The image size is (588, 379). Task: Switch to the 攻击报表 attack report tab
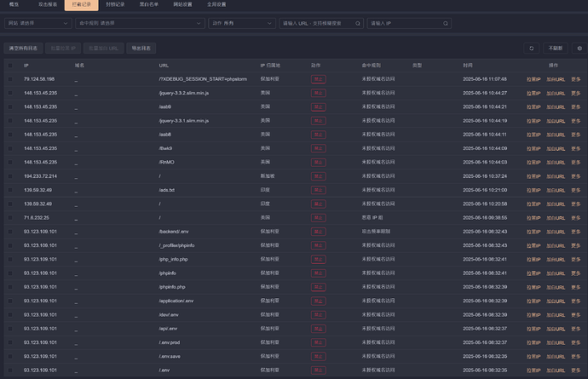tap(48, 4)
